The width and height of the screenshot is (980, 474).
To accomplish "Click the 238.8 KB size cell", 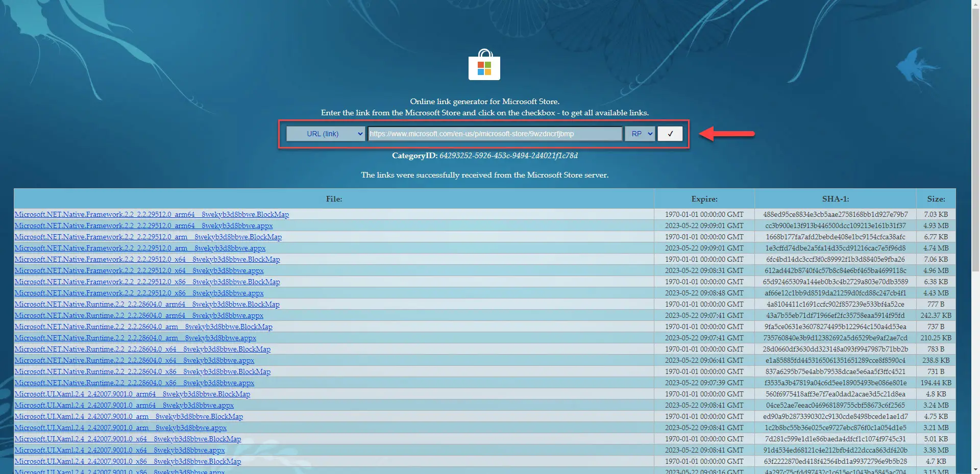I will point(936,360).
